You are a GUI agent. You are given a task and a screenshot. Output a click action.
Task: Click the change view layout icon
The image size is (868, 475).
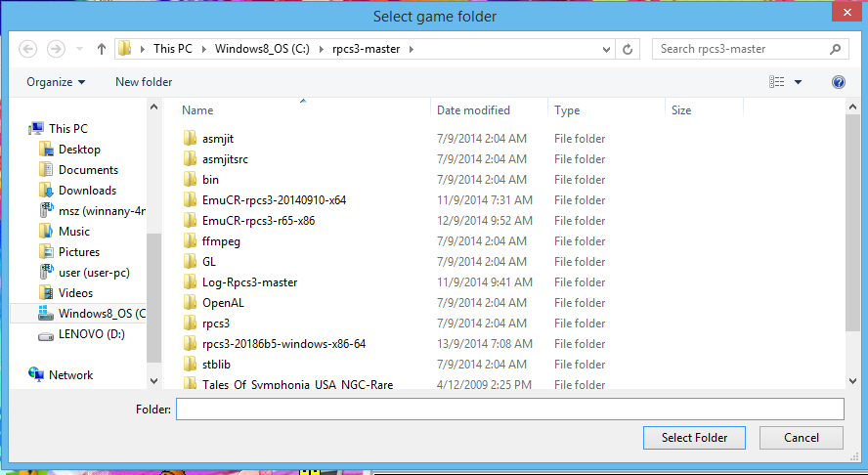pyautogui.click(x=777, y=82)
